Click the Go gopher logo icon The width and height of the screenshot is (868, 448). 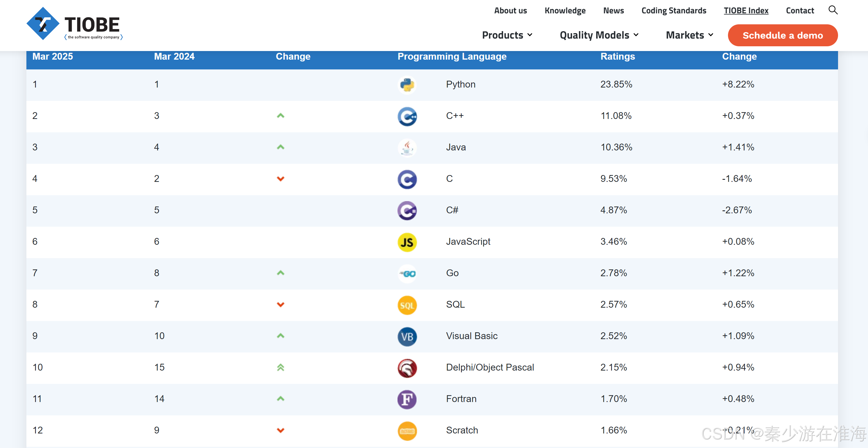(407, 273)
